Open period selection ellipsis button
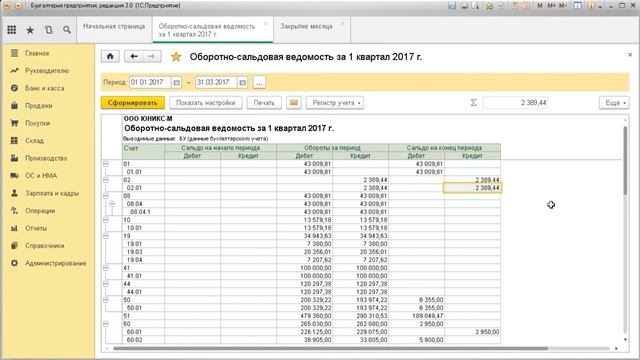640x360 pixels. pos(259,82)
